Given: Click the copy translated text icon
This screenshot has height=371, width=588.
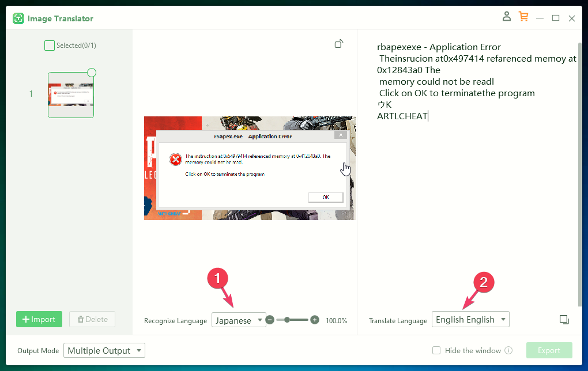Looking at the screenshot, I should (564, 320).
